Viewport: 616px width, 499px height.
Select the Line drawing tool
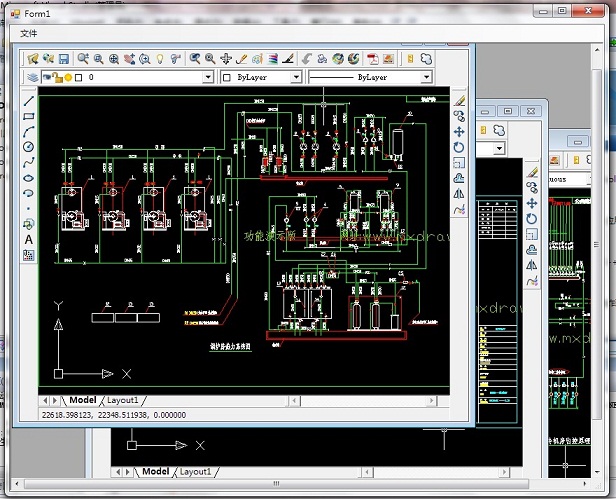[28, 101]
